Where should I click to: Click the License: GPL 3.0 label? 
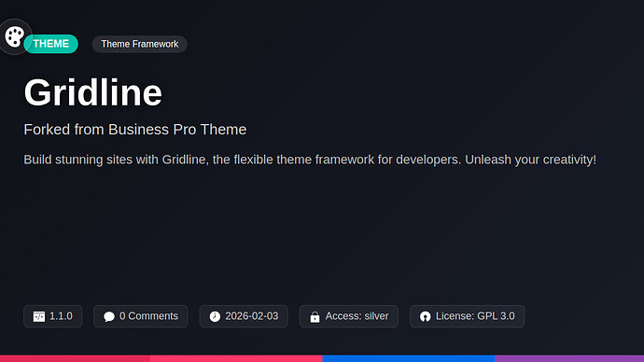475,316
